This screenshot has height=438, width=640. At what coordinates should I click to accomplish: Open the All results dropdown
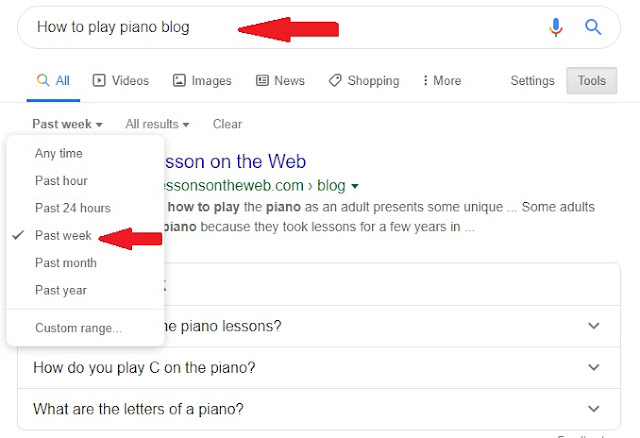[x=157, y=124]
